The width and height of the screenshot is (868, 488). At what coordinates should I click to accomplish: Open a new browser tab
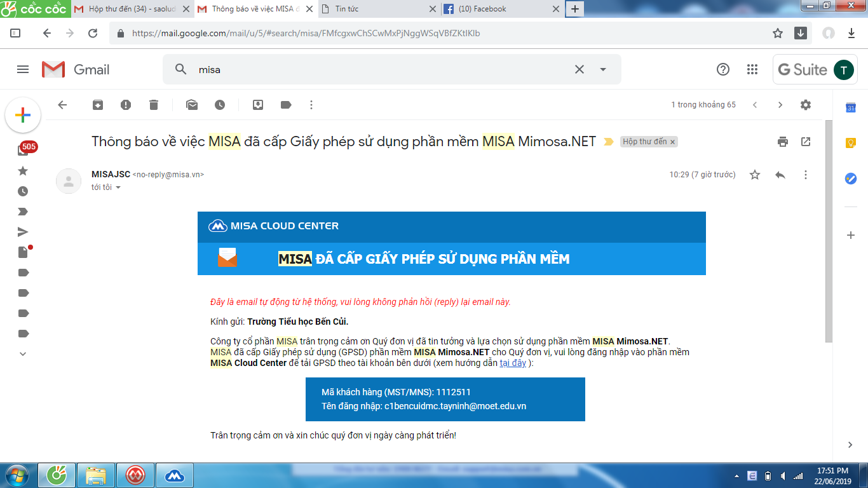574,9
